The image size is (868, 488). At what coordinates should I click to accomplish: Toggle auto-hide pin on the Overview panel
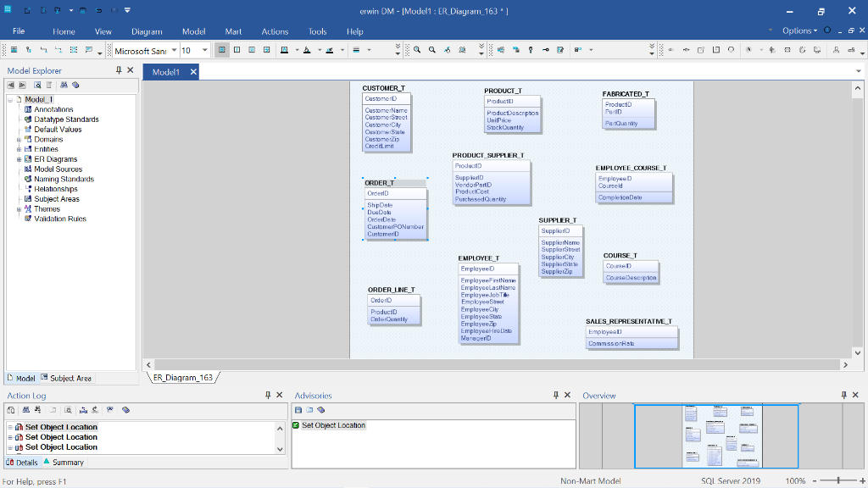[843, 395]
